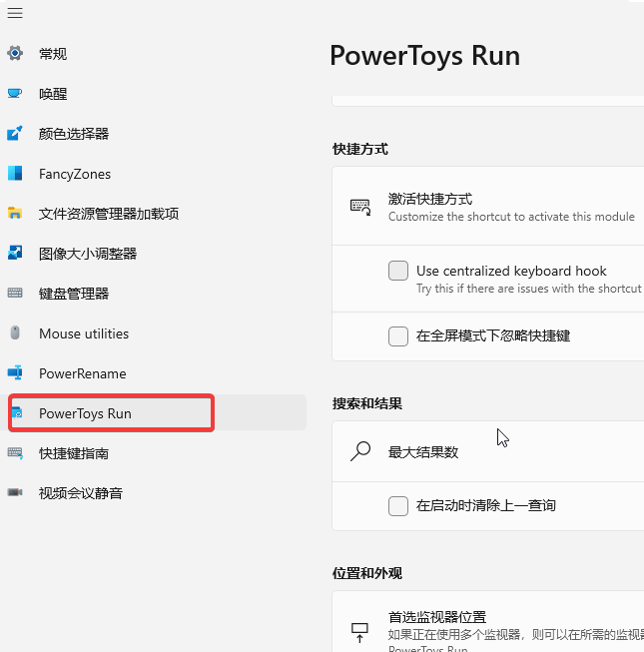Click the 唤醒 coffee cup icon
Screen dimensions: 644x652
15,93
